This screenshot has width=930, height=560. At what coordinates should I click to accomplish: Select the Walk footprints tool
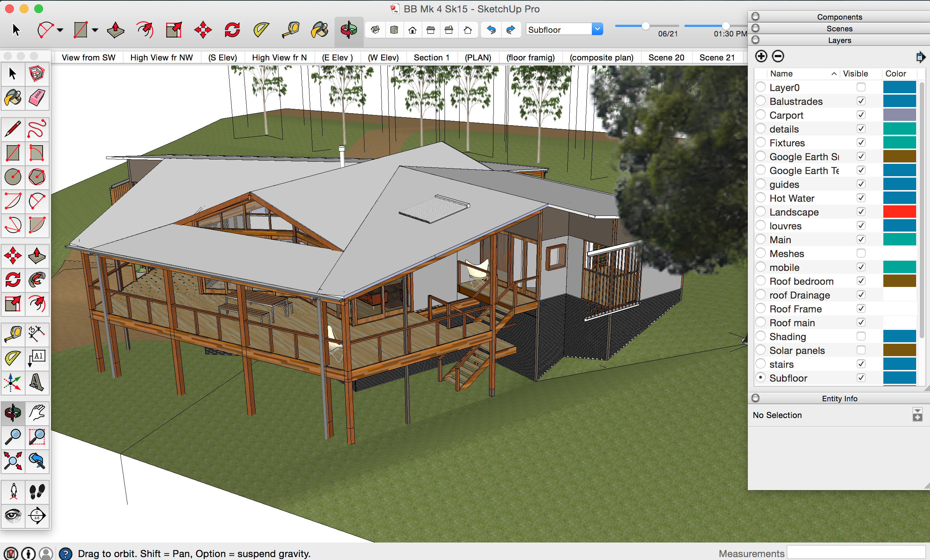(36, 492)
